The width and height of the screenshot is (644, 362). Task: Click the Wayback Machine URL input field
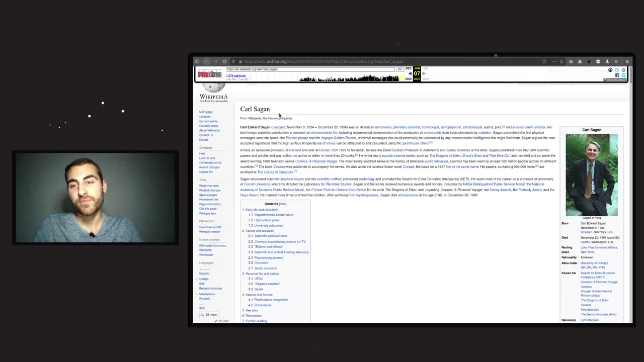point(310,69)
